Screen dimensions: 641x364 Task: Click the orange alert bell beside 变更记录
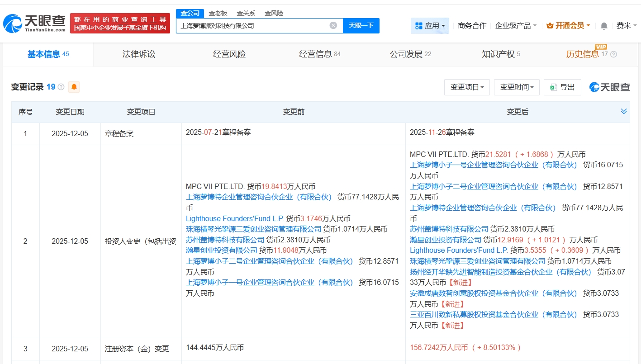(x=73, y=86)
